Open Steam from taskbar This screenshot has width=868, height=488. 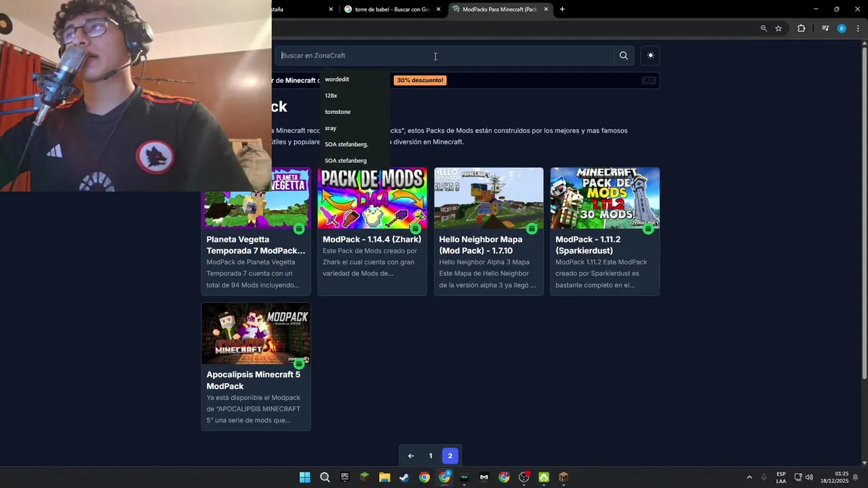pos(404,477)
